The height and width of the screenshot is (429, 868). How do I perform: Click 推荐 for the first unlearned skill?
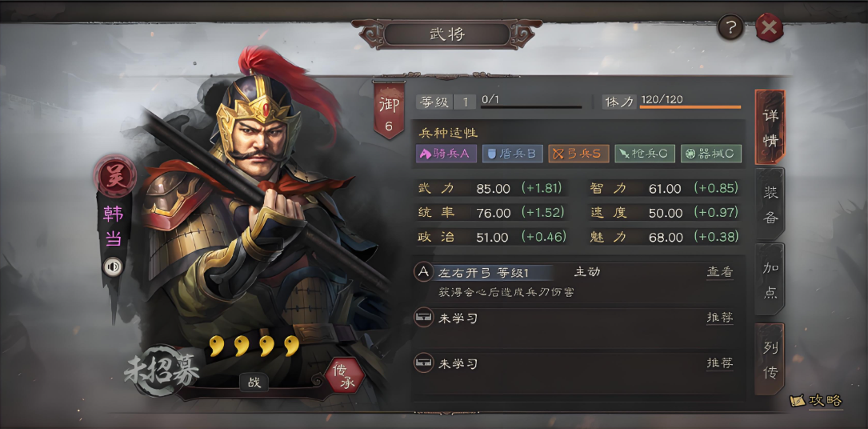pos(720,318)
